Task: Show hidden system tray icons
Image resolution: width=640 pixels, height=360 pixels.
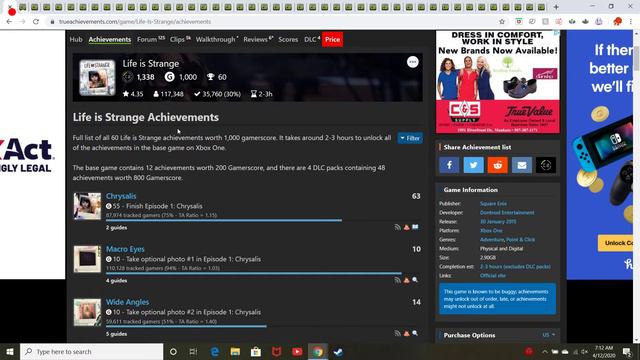Action: click(544, 351)
